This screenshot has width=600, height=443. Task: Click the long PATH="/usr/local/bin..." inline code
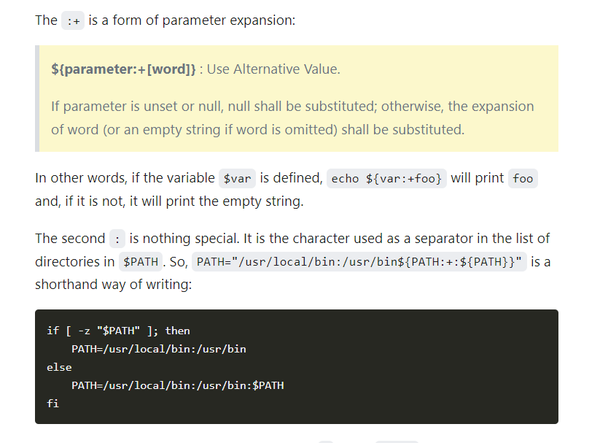click(x=359, y=262)
